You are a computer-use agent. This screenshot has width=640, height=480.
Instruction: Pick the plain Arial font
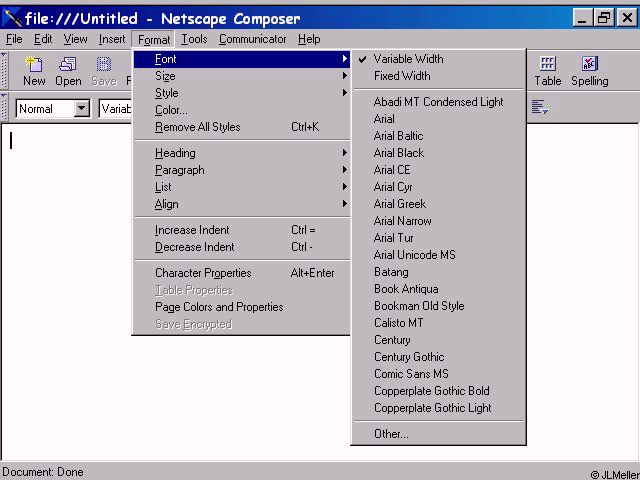click(438, 119)
